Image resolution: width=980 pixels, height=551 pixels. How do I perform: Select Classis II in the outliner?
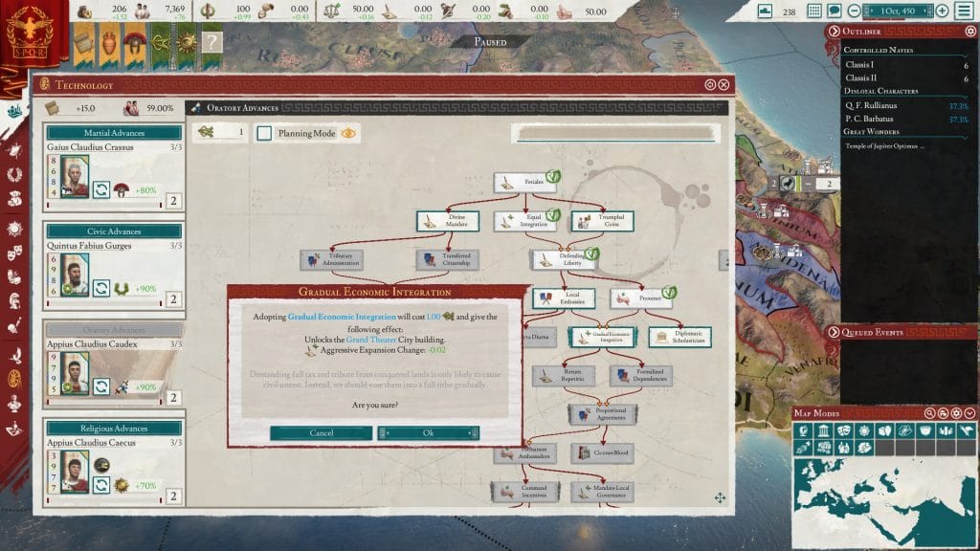[x=906, y=78]
